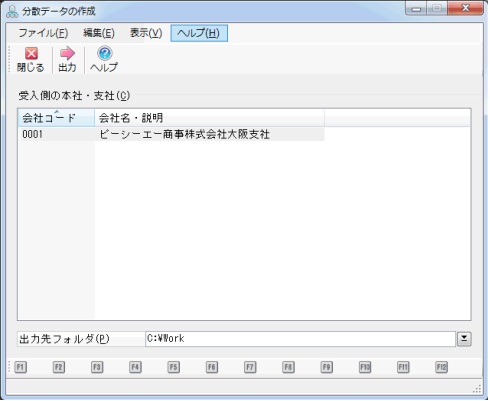Click the 会社名・説明 column header
490x401 pixels.
209,118
